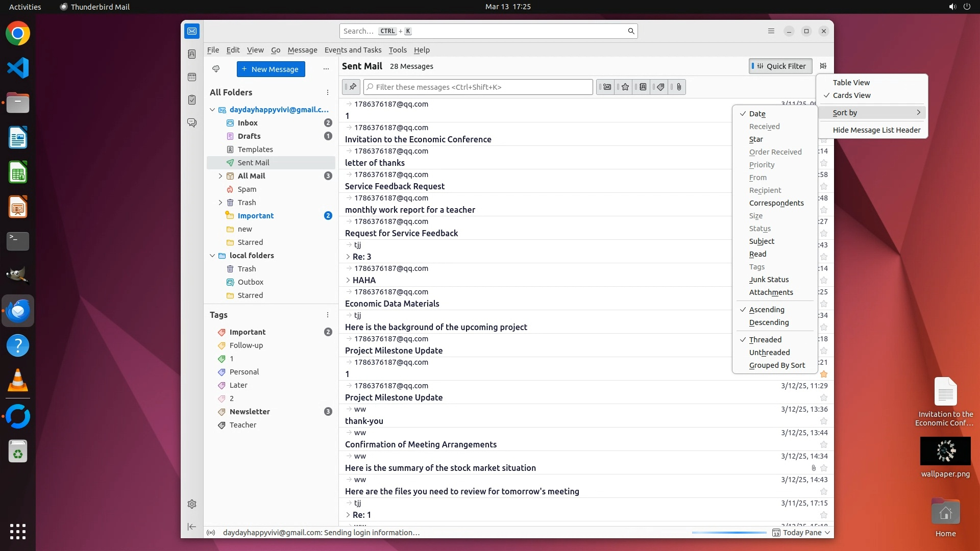Click Hide Message List Header
Viewport: 980px width, 551px height.
point(876,130)
